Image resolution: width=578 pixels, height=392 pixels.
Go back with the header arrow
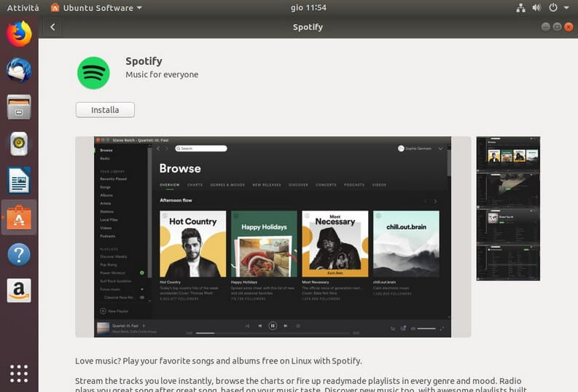click(52, 27)
